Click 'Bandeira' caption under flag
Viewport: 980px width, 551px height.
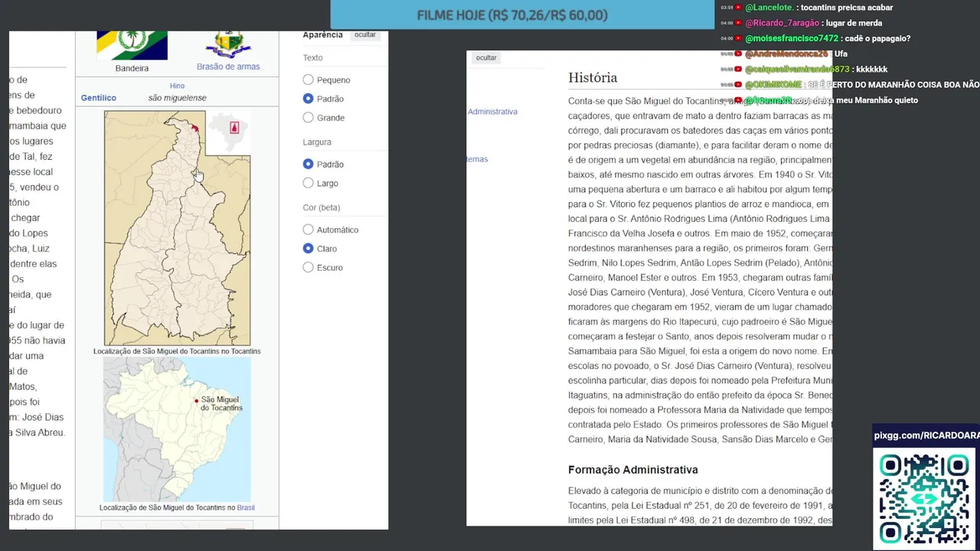click(x=132, y=68)
